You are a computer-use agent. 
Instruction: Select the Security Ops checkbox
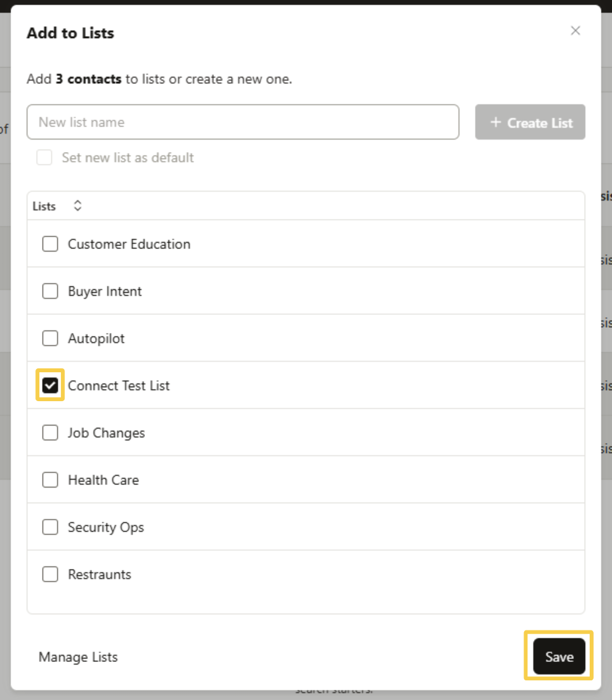pyautogui.click(x=50, y=527)
